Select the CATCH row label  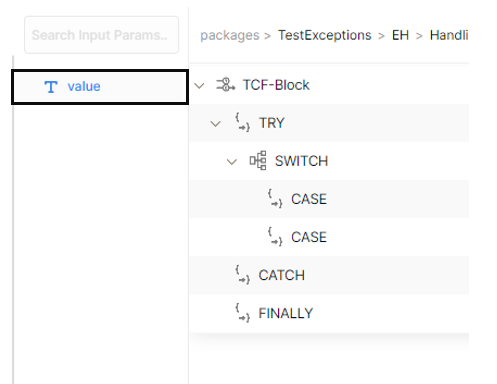[x=282, y=275]
